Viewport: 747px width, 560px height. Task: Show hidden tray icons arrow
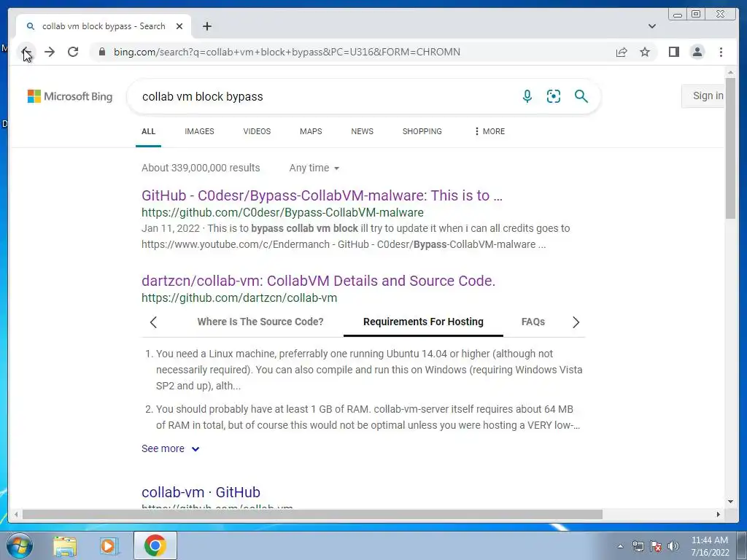620,546
